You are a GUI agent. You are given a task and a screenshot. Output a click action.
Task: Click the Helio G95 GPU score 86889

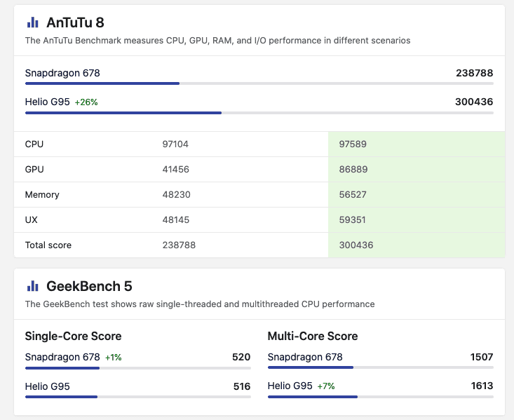[353, 170]
